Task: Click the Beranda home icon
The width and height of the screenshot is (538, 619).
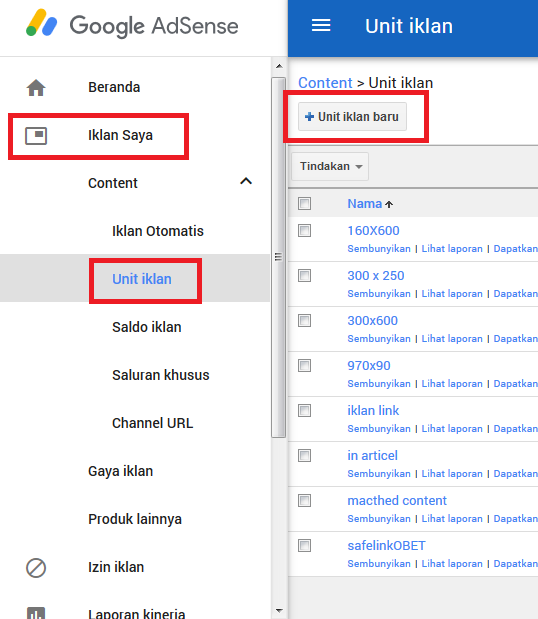Action: pyautogui.click(x=36, y=87)
